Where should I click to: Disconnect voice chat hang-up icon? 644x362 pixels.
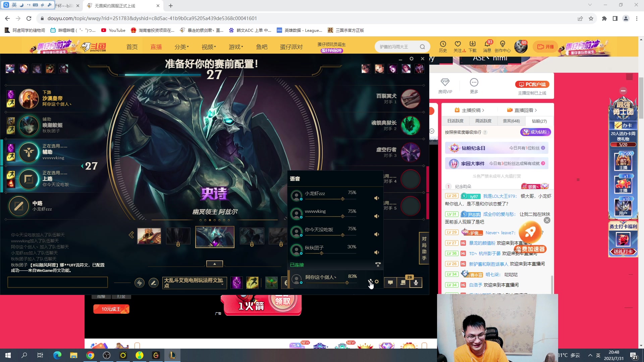point(378,265)
